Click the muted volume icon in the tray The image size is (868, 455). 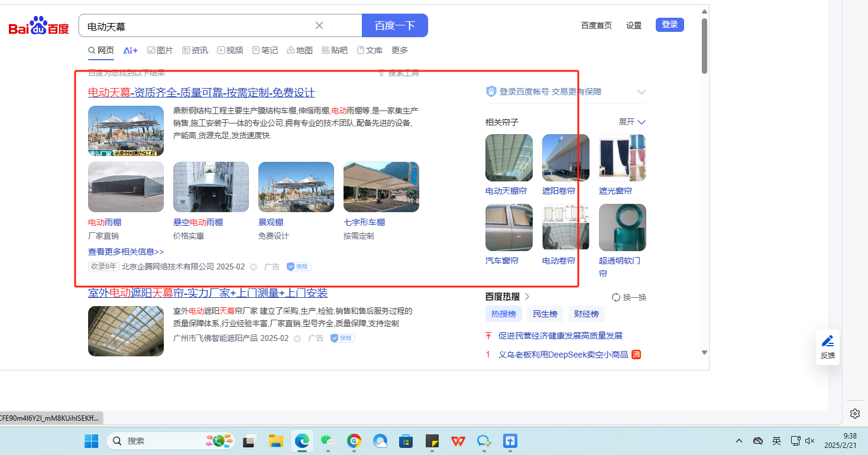(810, 441)
